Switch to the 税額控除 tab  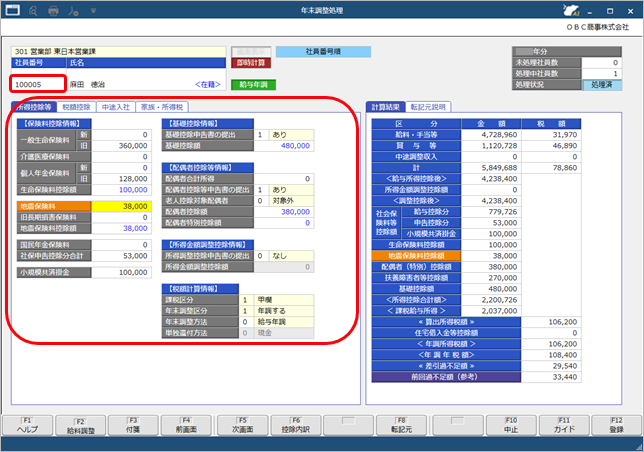coord(76,107)
